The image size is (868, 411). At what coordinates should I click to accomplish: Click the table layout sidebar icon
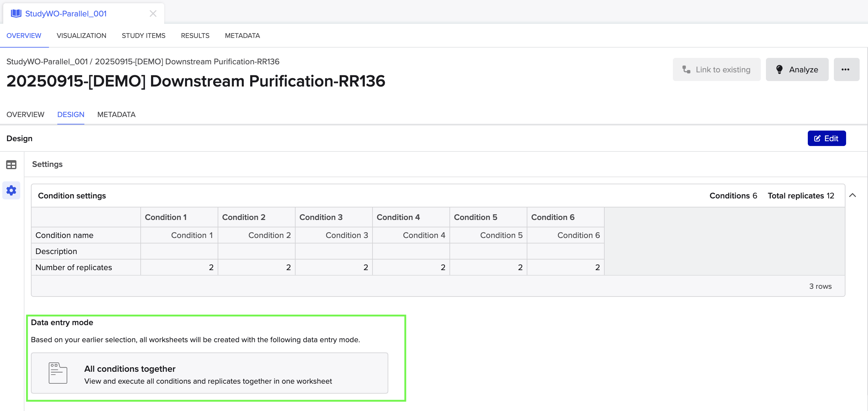coord(11,165)
